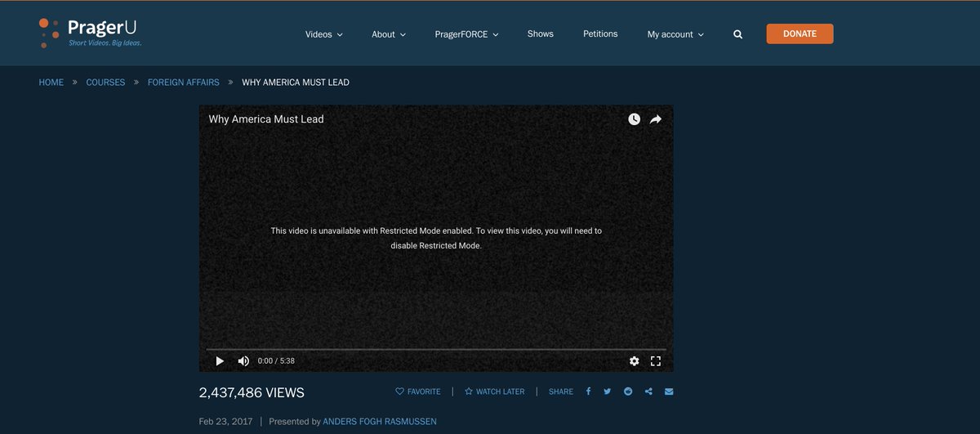The height and width of the screenshot is (434, 980).
Task: Click the Watch Later clock icon in the player
Action: pyautogui.click(x=635, y=119)
